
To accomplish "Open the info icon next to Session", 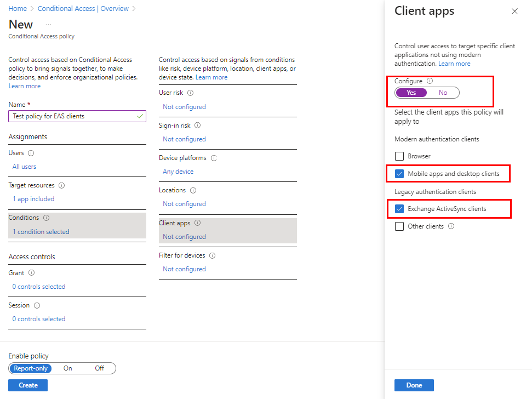I will (x=37, y=305).
